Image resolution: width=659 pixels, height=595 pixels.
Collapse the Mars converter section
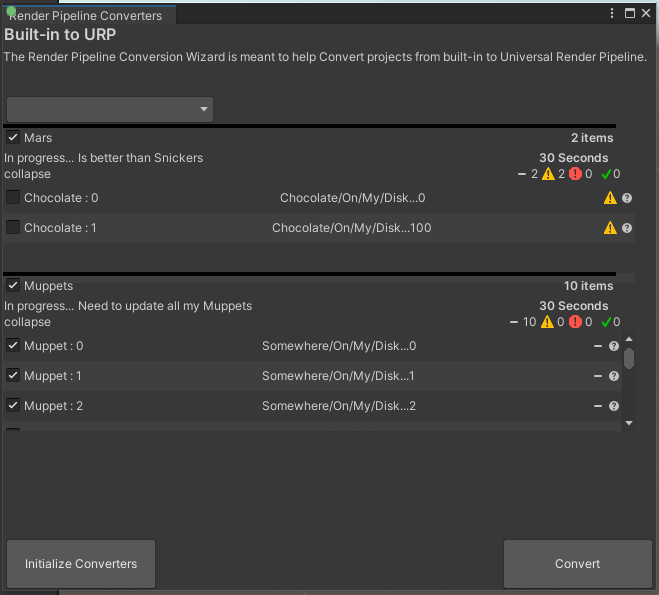(x=27, y=174)
